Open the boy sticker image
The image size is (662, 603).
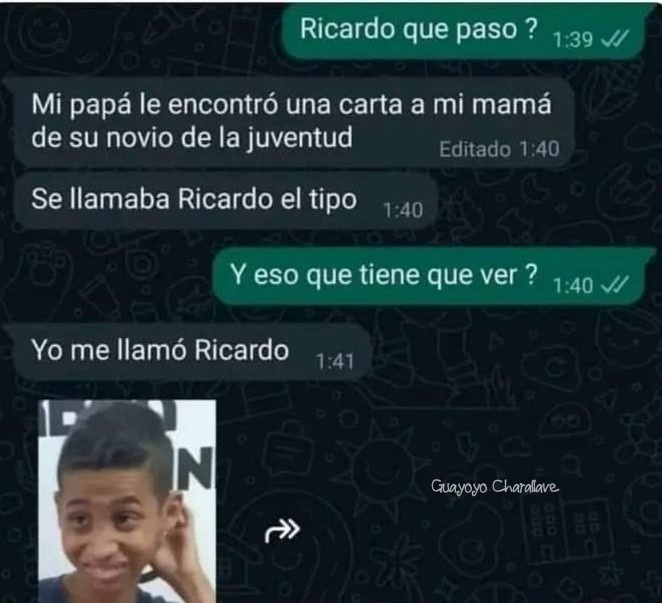coord(127,501)
